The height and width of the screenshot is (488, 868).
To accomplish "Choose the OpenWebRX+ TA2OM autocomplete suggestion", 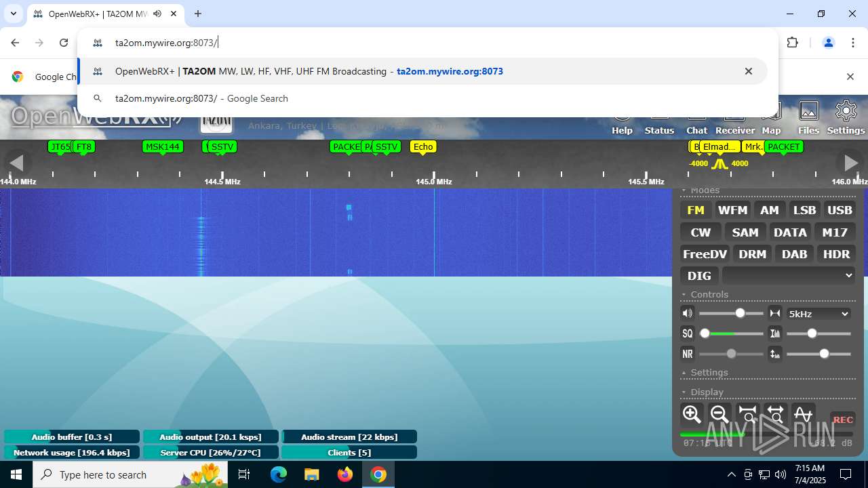I will (422, 71).
